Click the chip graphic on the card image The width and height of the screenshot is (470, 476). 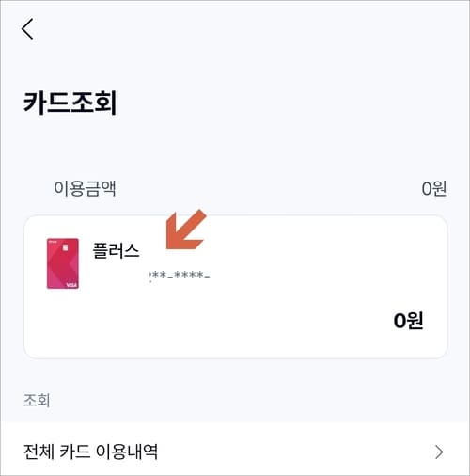pyautogui.click(x=65, y=247)
